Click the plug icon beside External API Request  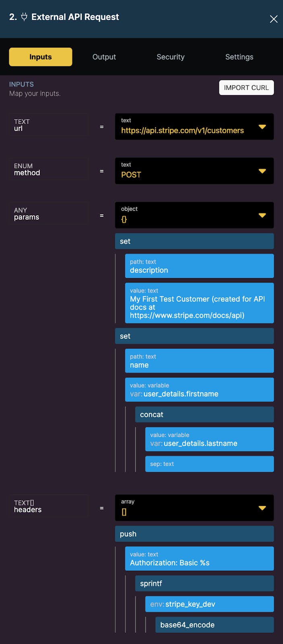pyautogui.click(x=24, y=17)
